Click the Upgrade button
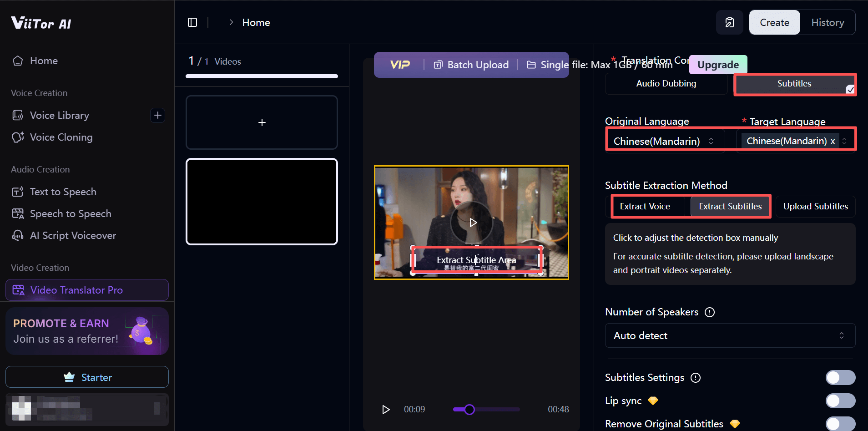Viewport: 868px width, 431px height. pos(718,65)
